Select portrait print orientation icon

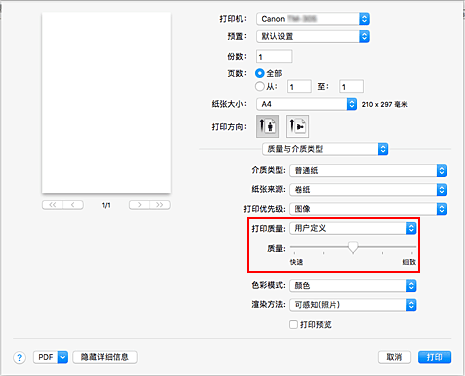[267, 126]
